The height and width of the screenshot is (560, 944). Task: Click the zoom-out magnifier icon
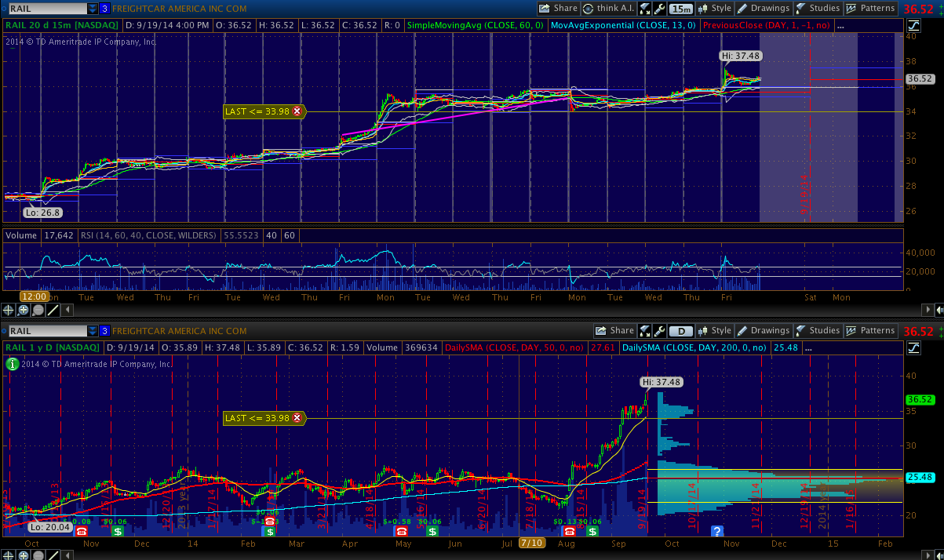[38, 310]
